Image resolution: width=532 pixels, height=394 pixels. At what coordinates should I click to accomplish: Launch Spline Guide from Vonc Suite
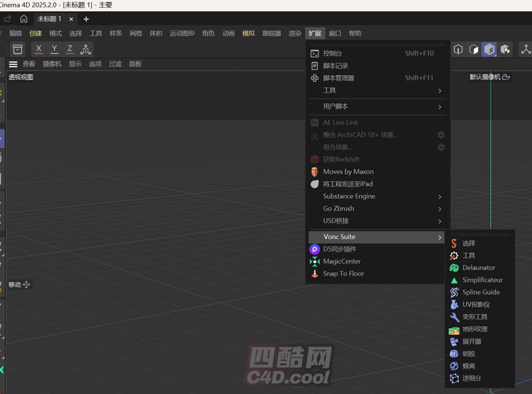click(481, 292)
